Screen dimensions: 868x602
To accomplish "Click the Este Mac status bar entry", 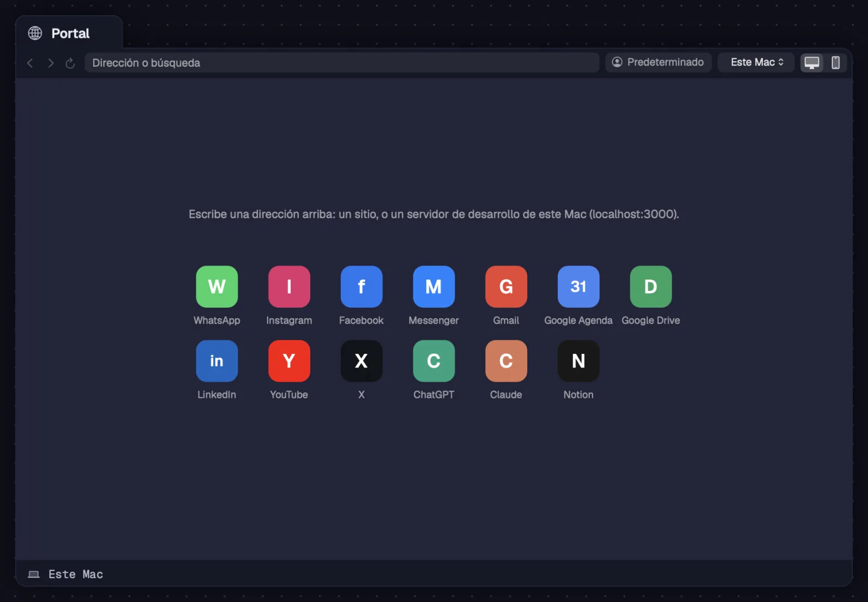I will [66, 574].
